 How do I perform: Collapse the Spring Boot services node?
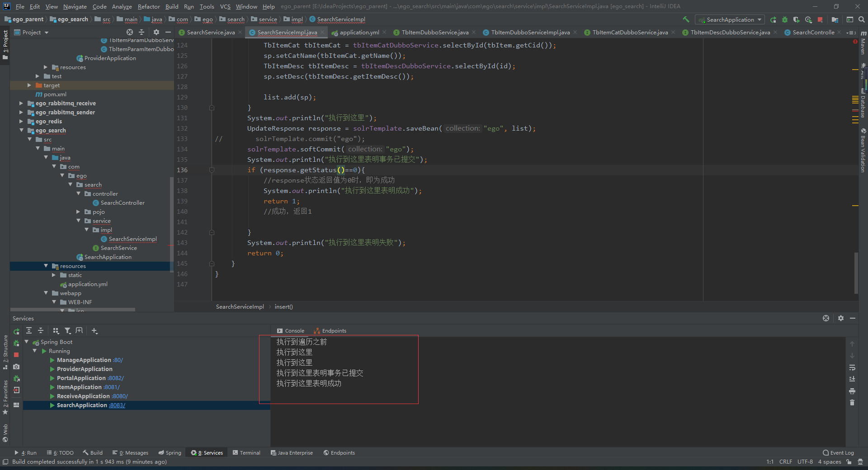click(x=27, y=342)
